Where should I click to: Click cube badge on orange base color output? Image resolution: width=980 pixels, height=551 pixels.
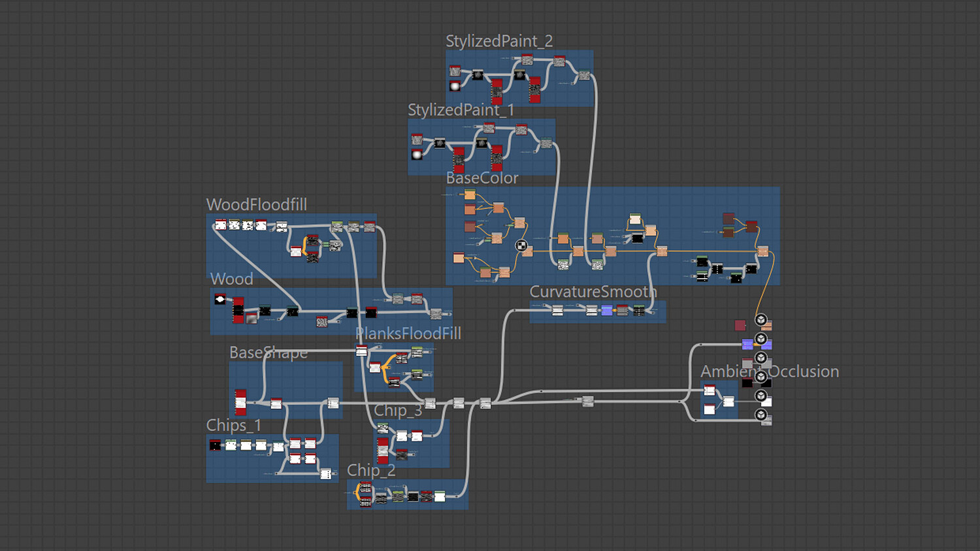761,319
